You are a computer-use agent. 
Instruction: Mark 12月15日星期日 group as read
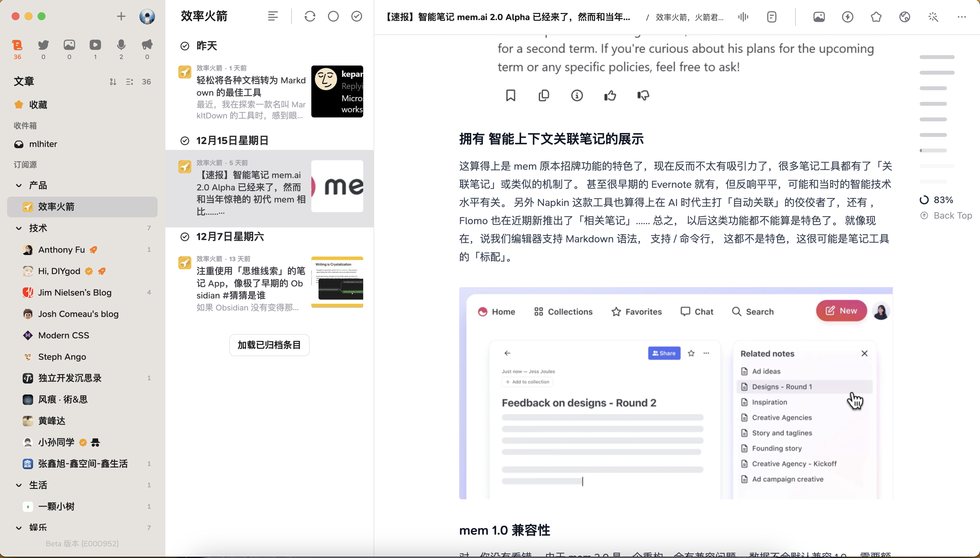(185, 141)
